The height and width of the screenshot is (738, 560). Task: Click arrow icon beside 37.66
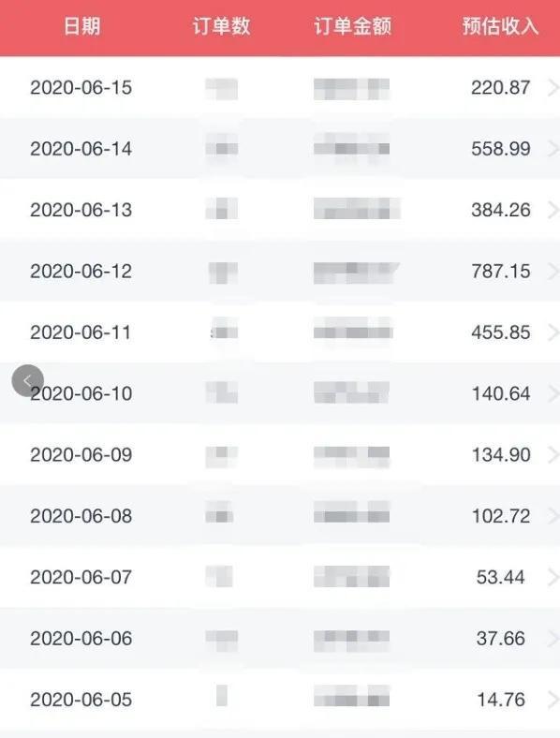click(553, 638)
